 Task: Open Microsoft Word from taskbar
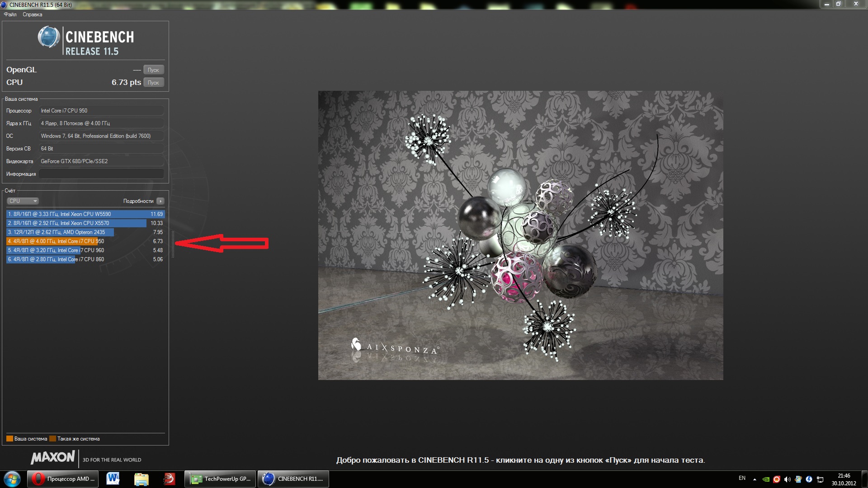click(113, 479)
